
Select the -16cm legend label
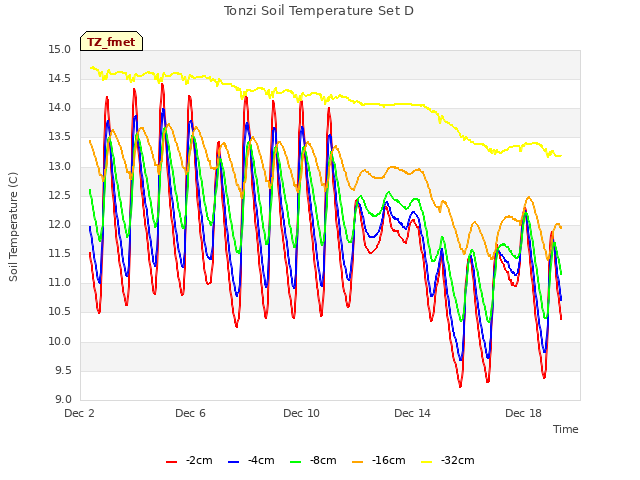coord(389,460)
